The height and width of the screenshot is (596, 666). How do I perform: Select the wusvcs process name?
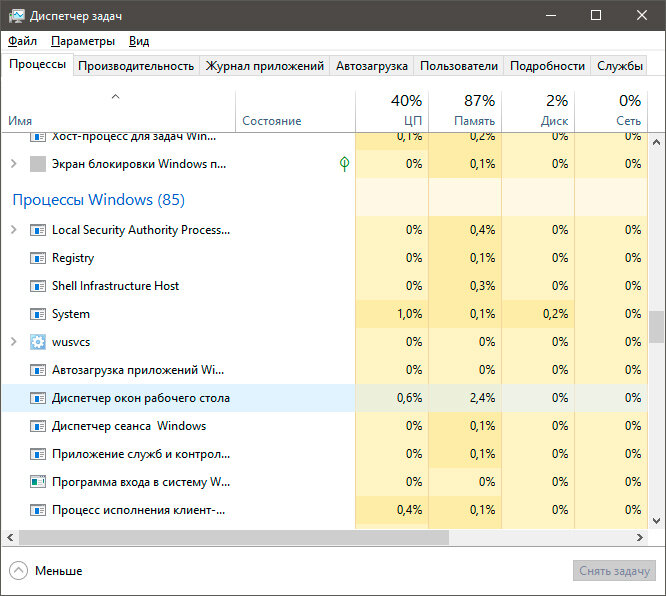point(71,342)
